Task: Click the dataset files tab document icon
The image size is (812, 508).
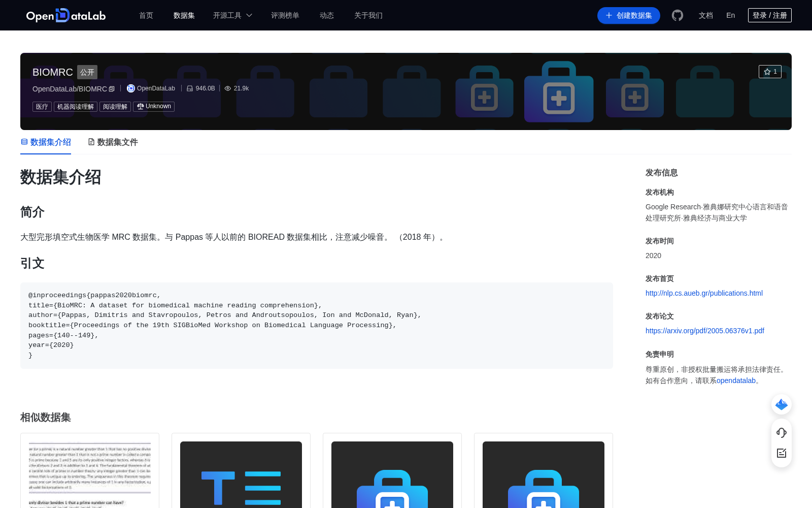Action: pyautogui.click(x=91, y=142)
